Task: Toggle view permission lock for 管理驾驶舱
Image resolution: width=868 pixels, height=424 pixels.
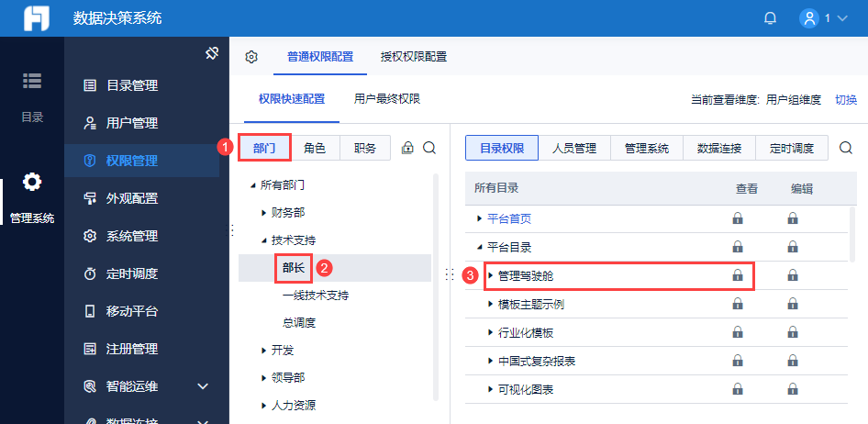Action: point(737,275)
